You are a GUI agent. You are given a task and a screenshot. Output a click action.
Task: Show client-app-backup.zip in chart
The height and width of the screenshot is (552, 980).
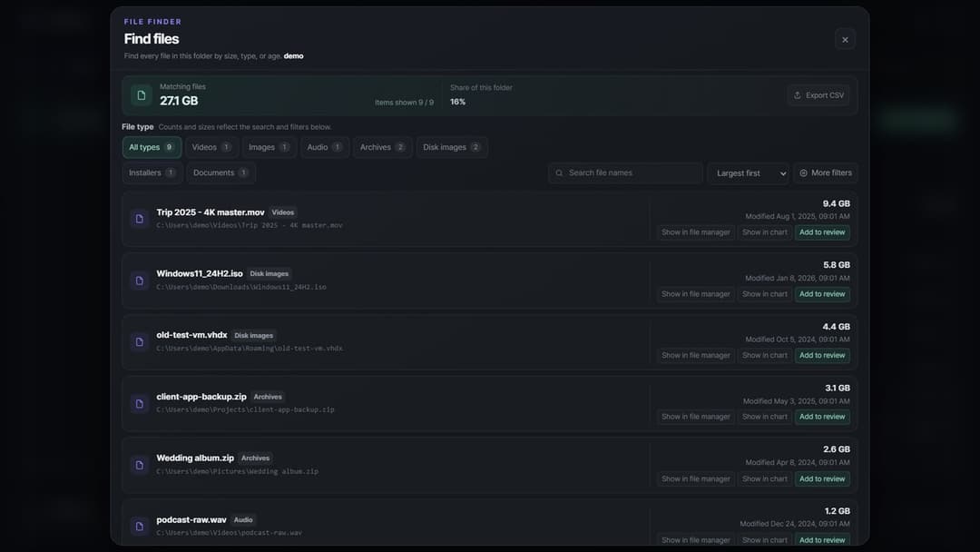764,417
